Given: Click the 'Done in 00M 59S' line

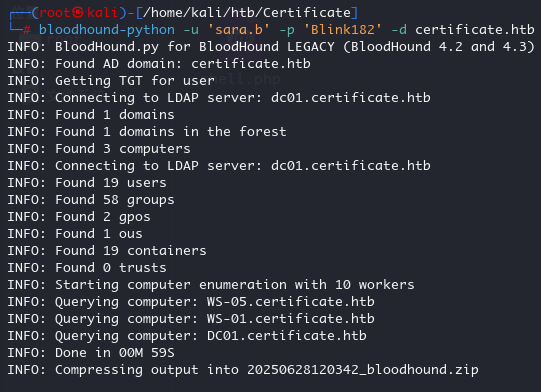Looking at the screenshot, I should coord(91,353).
